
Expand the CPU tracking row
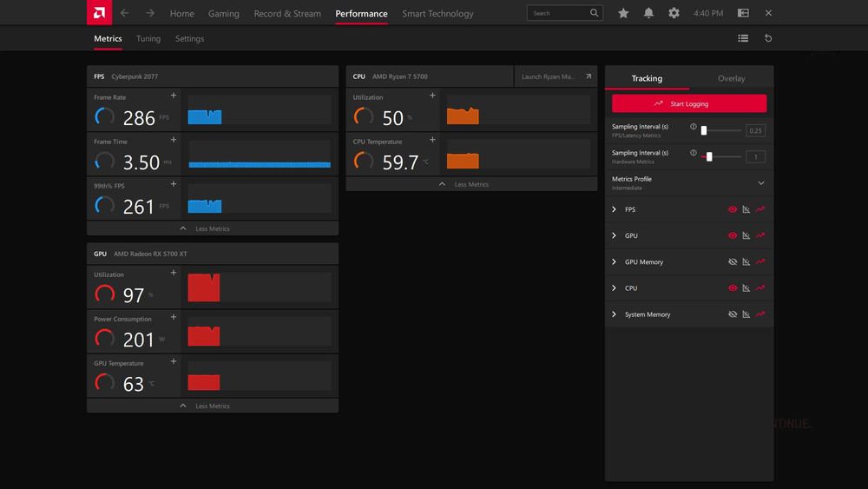coord(614,288)
